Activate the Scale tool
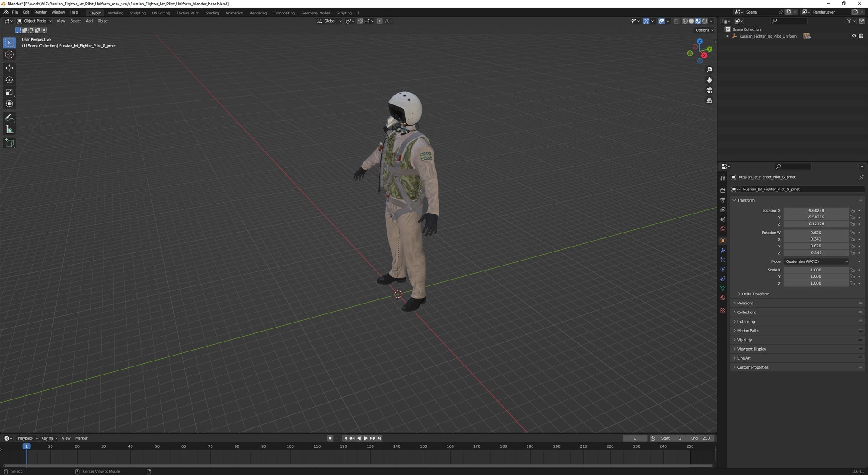The width and height of the screenshot is (868, 475). coord(9,92)
